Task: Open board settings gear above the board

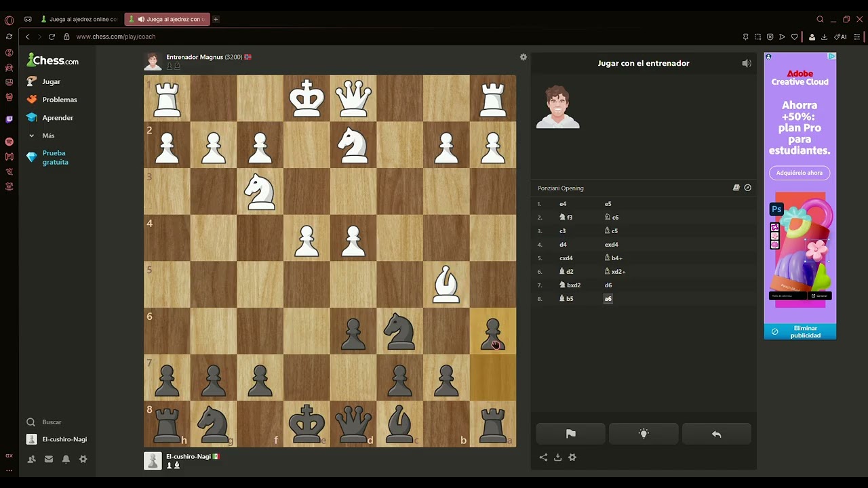Action: pyautogui.click(x=524, y=57)
